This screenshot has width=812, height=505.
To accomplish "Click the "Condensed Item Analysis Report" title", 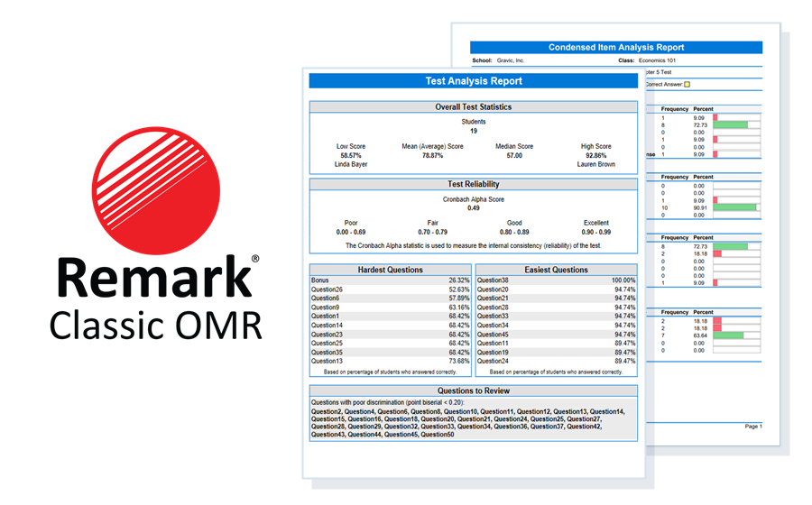I will 616,47.
